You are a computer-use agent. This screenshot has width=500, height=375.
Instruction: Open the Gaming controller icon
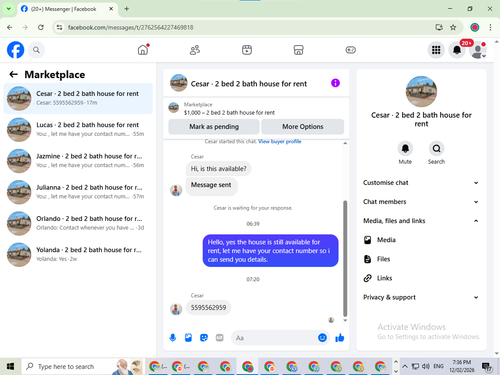(350, 50)
